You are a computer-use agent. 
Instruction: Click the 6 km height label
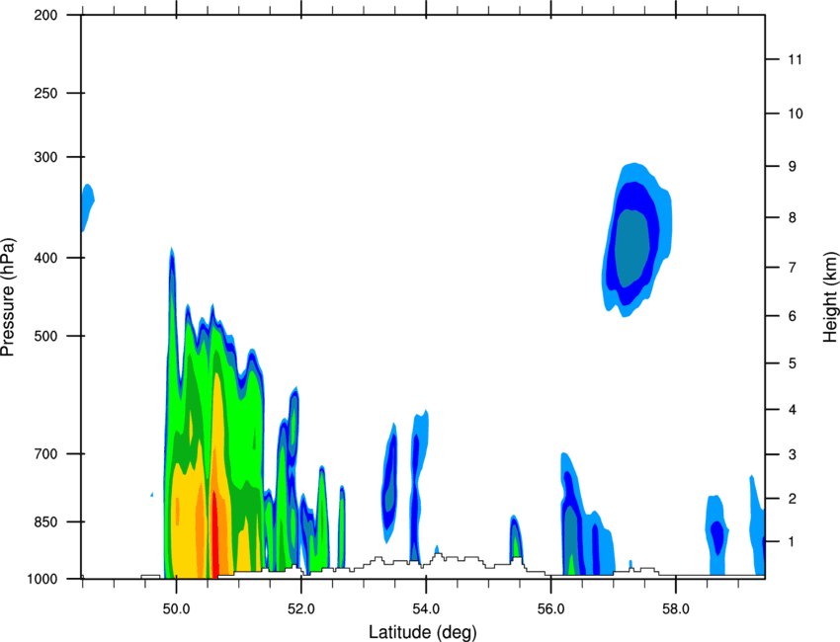pos(793,316)
